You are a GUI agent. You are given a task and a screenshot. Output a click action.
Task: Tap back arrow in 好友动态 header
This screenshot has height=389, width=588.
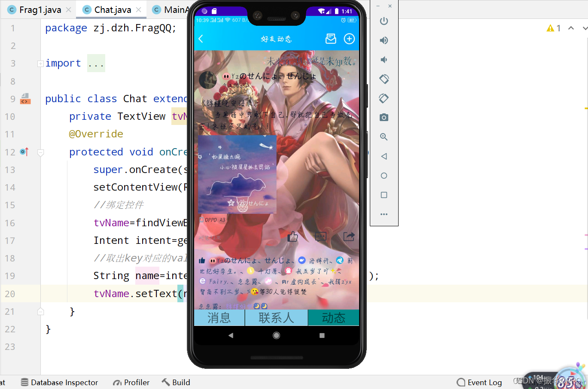(x=201, y=39)
